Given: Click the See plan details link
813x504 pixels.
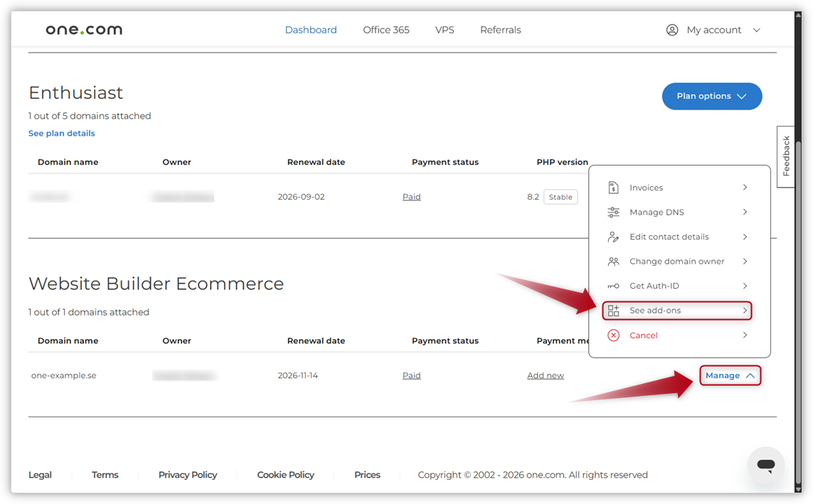Looking at the screenshot, I should pyautogui.click(x=61, y=133).
